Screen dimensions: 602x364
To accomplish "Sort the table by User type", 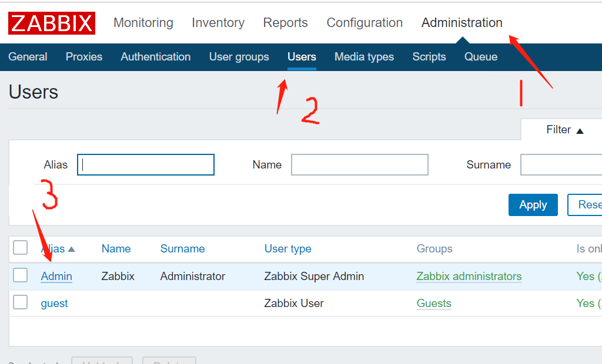I will click(x=287, y=249).
